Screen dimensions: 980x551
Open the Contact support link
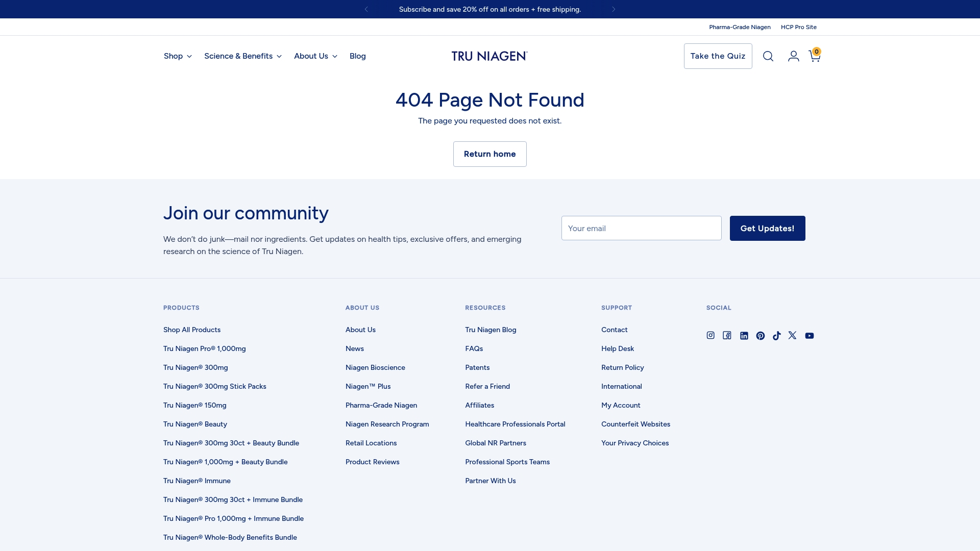tap(615, 330)
